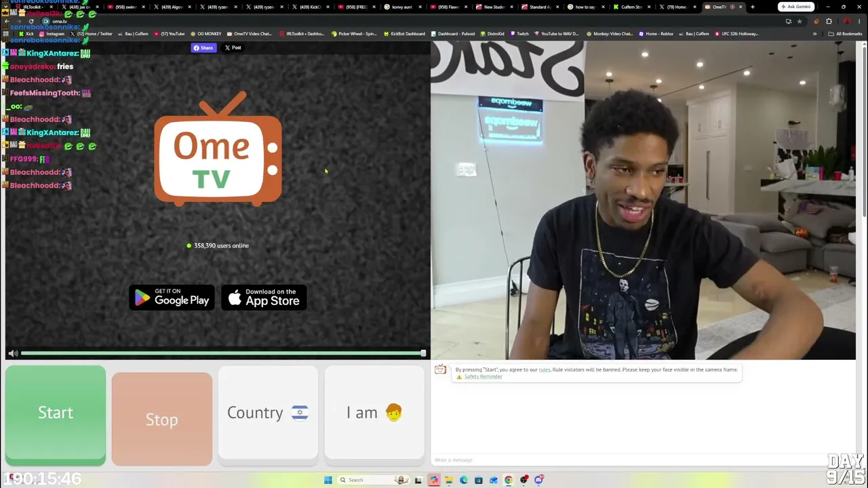Open the Copilot app on the taskbar
Viewport: 868px width, 488px height.
pyautogui.click(x=434, y=480)
